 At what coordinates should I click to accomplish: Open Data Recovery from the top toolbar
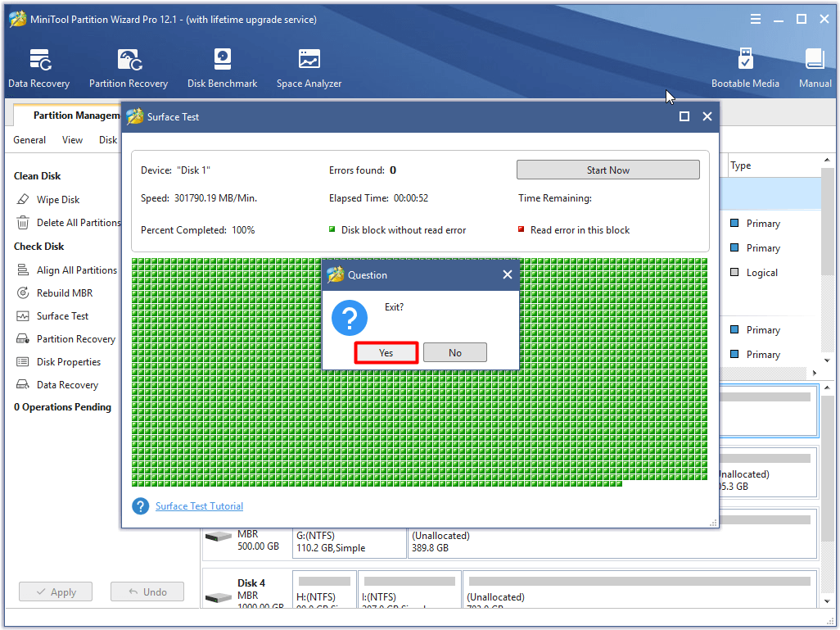tap(39, 68)
